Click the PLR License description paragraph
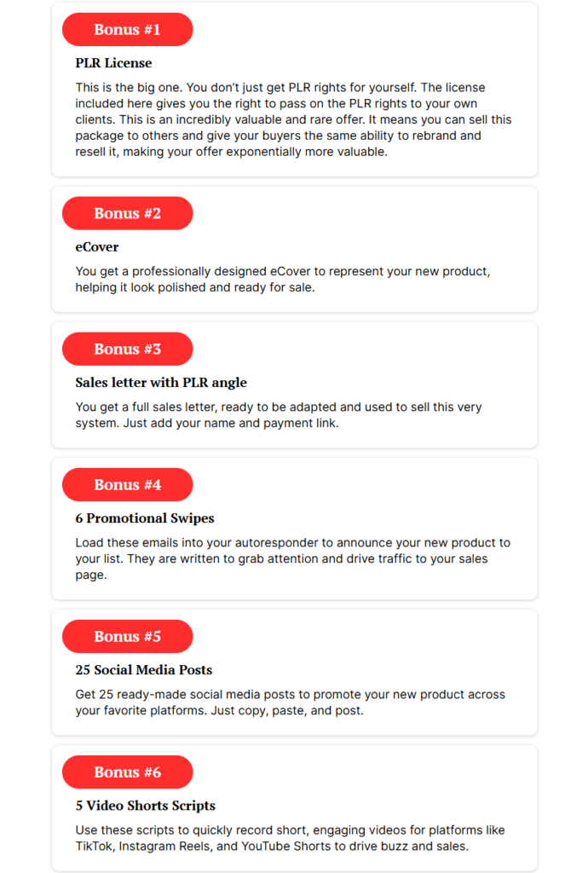 pos(293,119)
